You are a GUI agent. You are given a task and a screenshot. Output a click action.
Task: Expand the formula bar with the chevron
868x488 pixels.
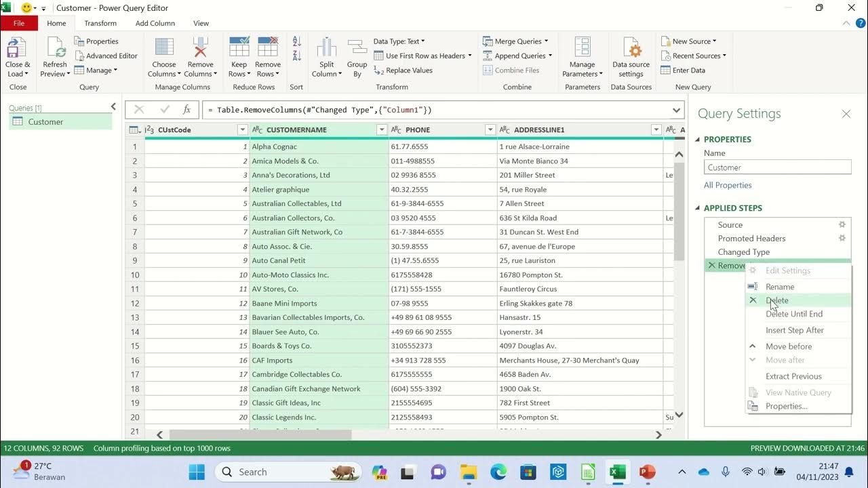pos(677,110)
